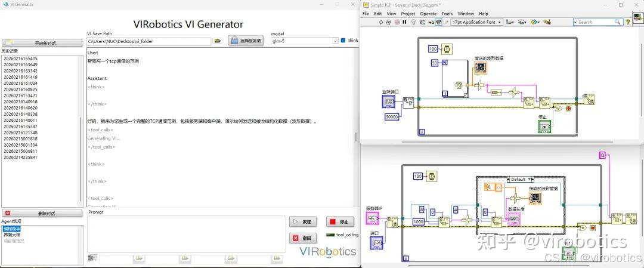Click into the Prompt text box

coord(187,234)
